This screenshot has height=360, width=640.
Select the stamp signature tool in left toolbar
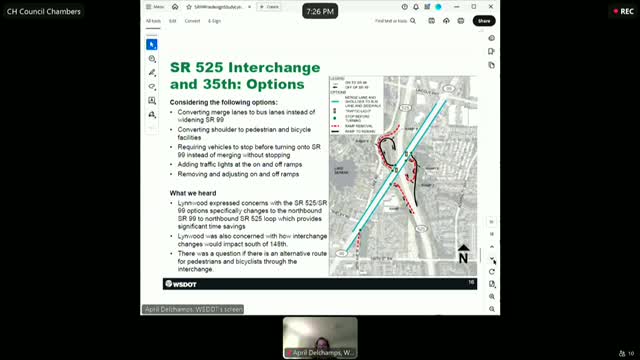click(152, 115)
